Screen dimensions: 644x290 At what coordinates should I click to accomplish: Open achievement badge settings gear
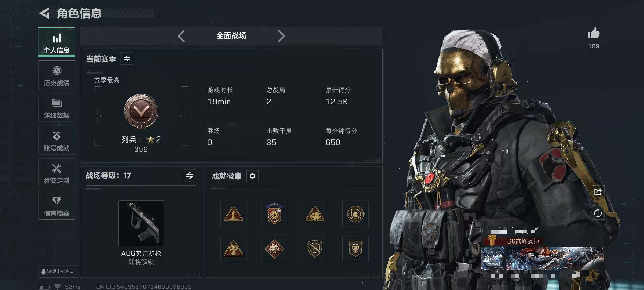[x=252, y=176]
